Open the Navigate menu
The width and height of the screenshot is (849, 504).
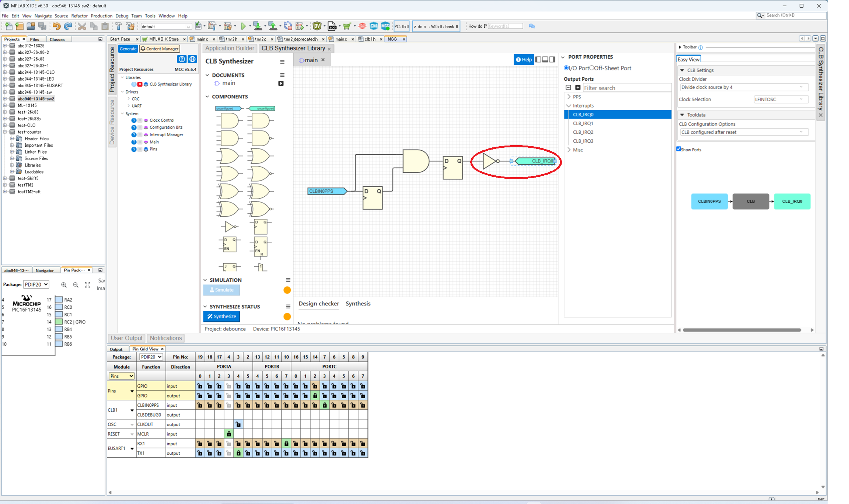coord(43,16)
